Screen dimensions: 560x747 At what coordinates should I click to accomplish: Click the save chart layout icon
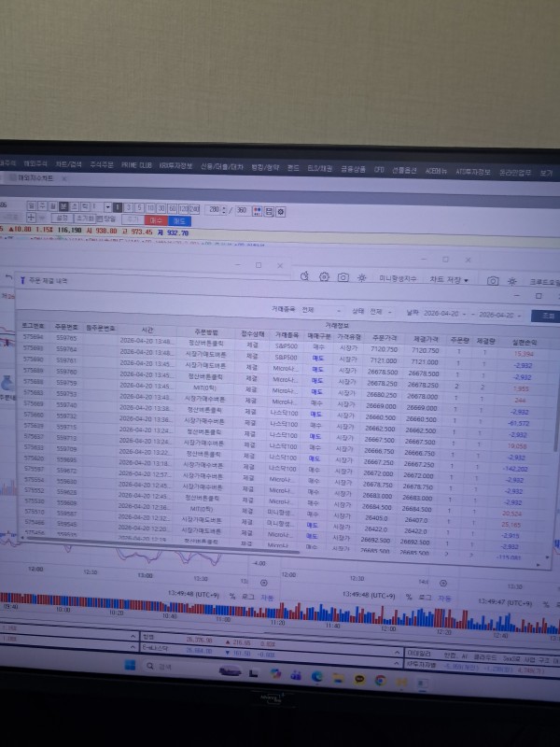[x=269, y=212]
